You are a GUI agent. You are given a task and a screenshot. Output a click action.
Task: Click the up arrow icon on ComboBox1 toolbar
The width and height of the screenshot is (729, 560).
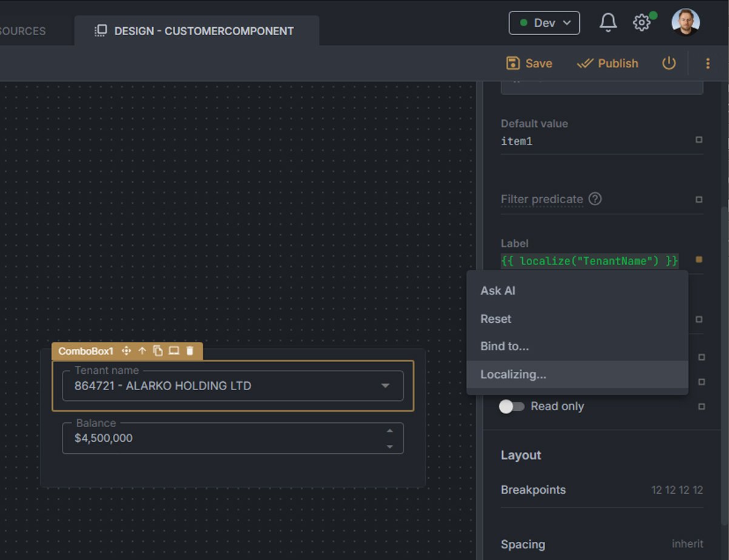click(143, 351)
